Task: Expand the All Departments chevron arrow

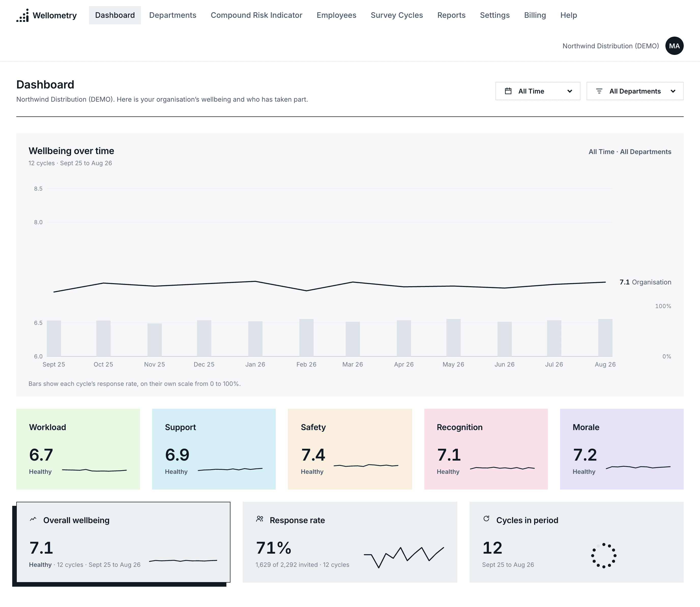Action: [673, 91]
